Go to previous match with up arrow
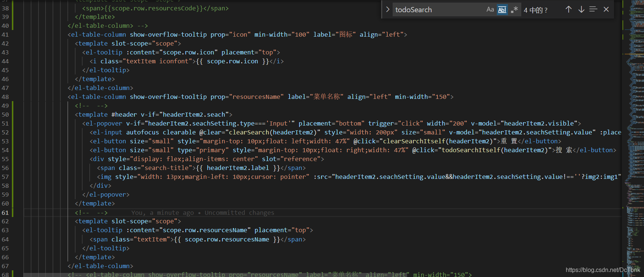Viewport: 644px width, 277px height. click(x=568, y=10)
